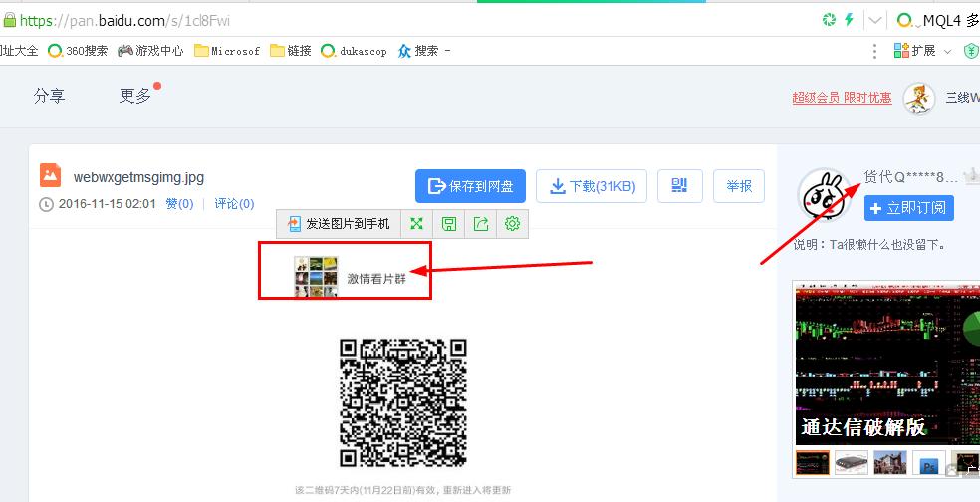Click the clock icon beside the upload date

pyautogui.click(x=46, y=204)
